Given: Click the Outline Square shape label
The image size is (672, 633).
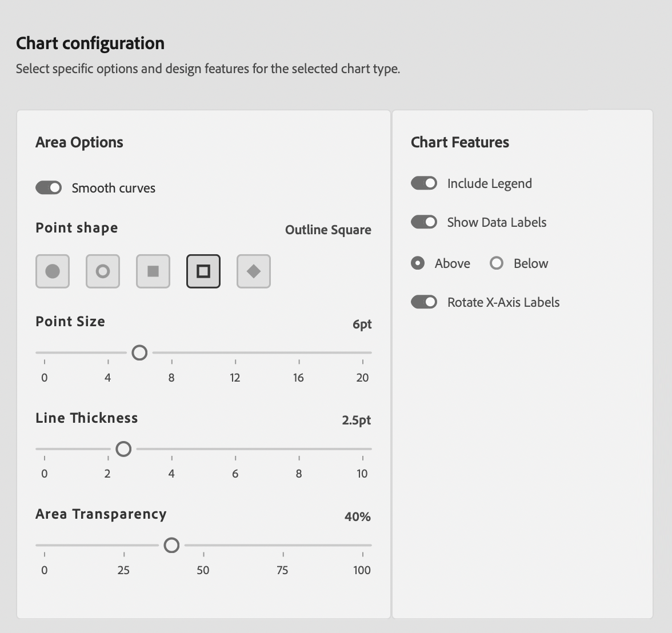Looking at the screenshot, I should click(x=328, y=230).
